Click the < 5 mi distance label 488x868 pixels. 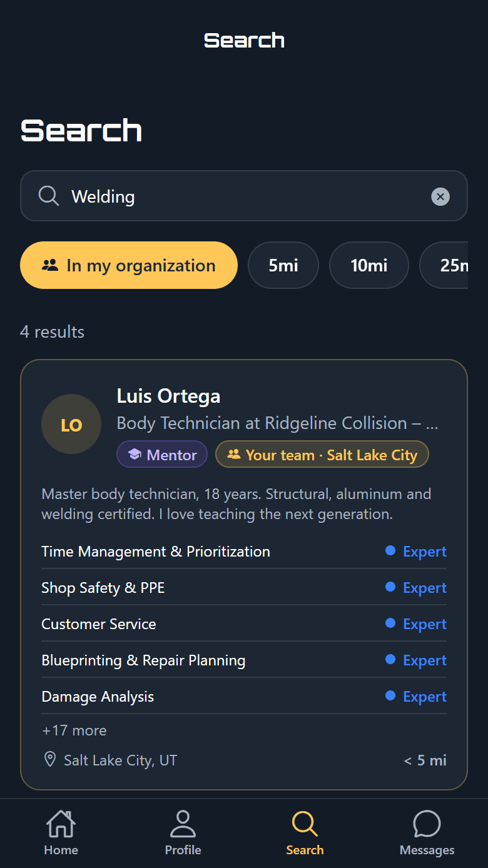425,760
